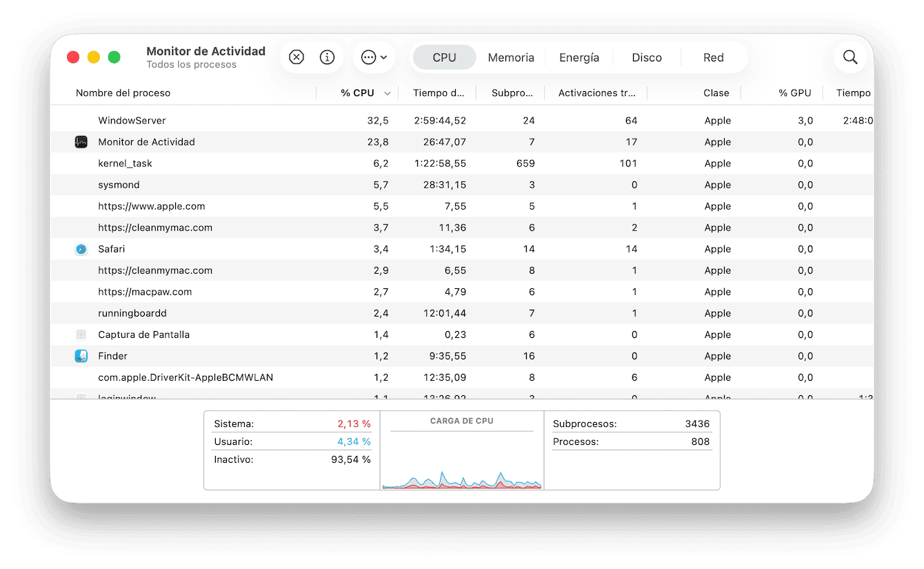924x569 pixels.
Task: Click the window title Monitor de Actividad
Action: coord(206,51)
